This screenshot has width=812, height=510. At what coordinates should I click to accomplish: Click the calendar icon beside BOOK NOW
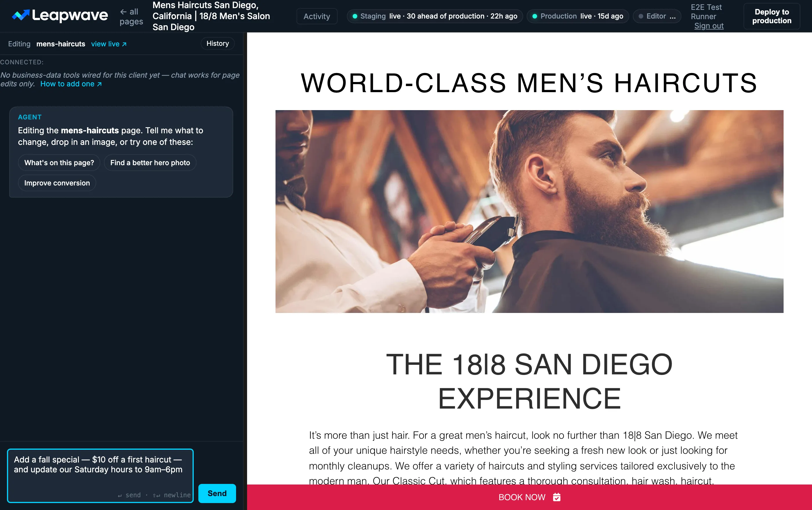(x=557, y=497)
